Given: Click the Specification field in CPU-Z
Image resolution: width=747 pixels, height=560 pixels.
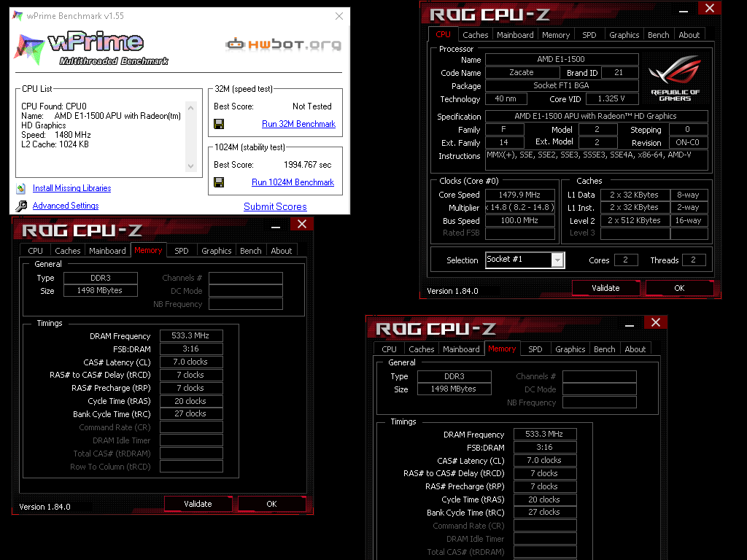Looking at the screenshot, I should coord(597,116).
